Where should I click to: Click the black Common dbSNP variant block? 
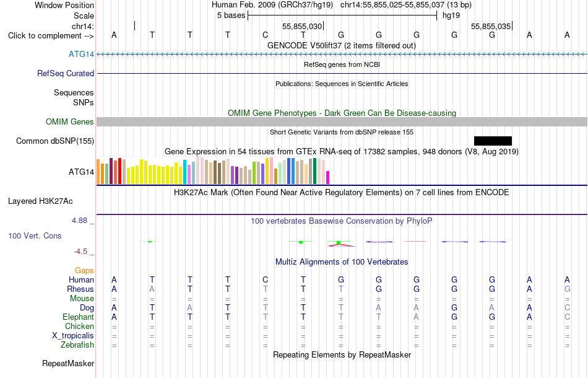(493, 141)
